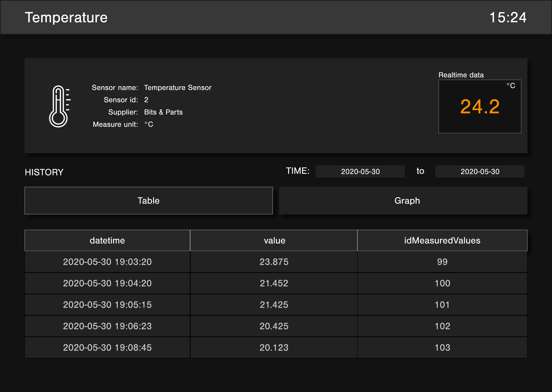Click the thermometer sensor icon

click(59, 106)
